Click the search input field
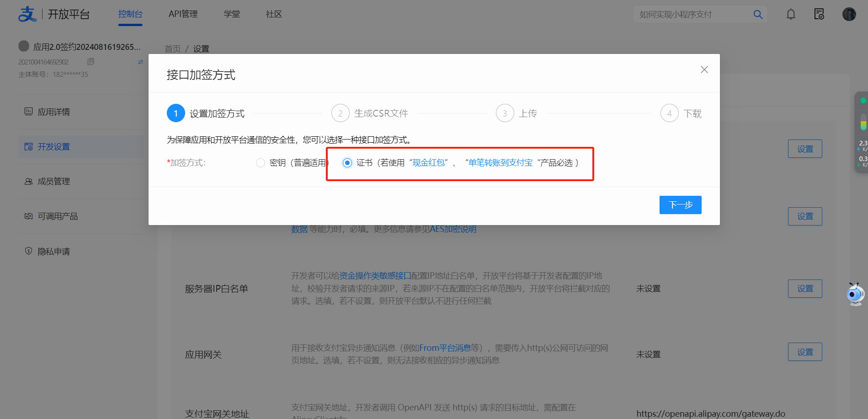This screenshot has width=868, height=419. click(692, 15)
